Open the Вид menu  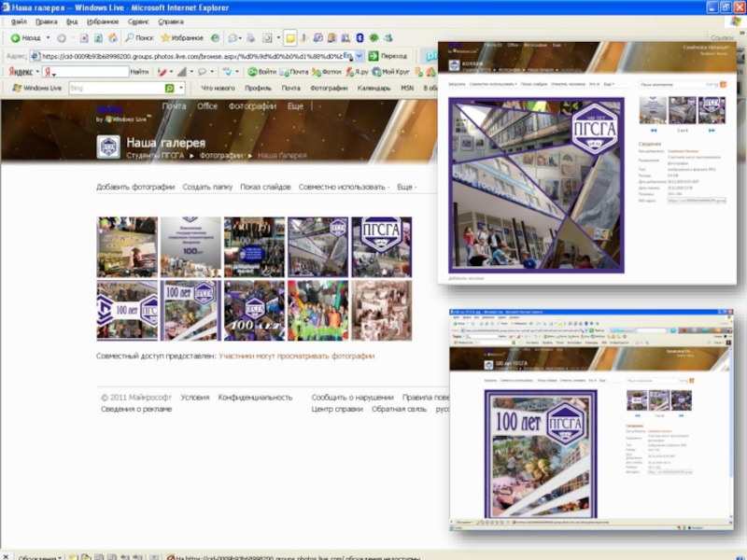pos(72,21)
